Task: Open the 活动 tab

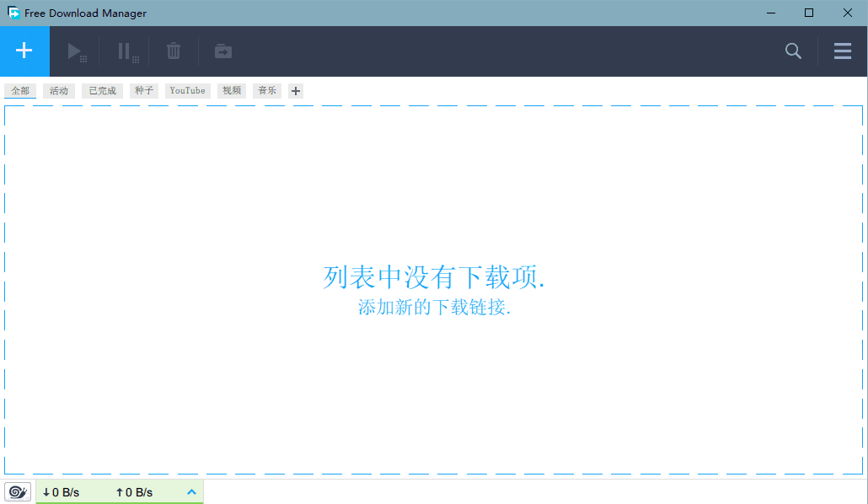Action: (58, 90)
